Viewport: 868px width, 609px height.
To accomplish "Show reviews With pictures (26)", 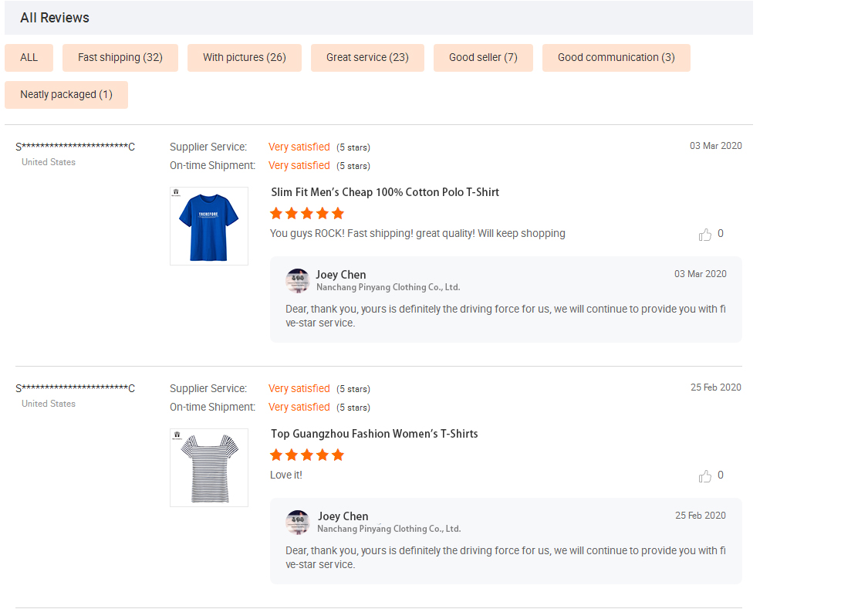I will (x=244, y=58).
